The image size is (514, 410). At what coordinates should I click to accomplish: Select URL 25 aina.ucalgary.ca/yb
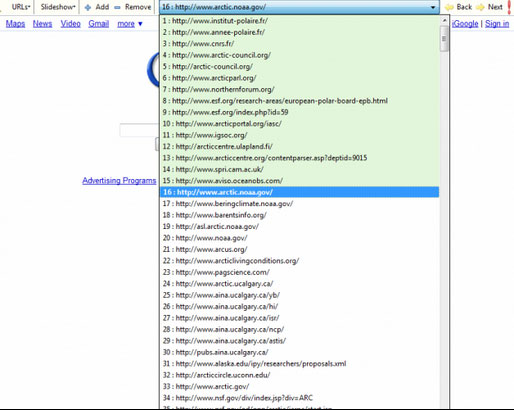click(299, 295)
